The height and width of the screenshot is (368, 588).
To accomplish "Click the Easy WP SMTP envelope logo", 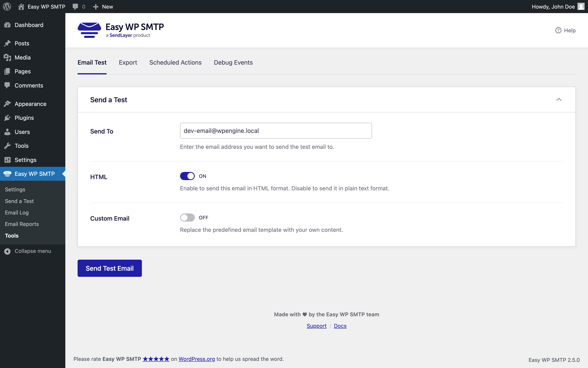I will (x=89, y=30).
